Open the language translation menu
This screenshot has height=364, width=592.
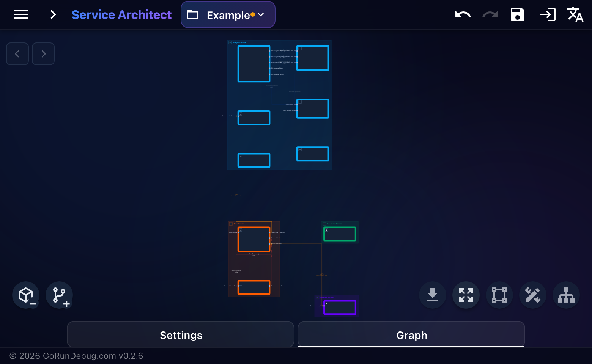575,14
